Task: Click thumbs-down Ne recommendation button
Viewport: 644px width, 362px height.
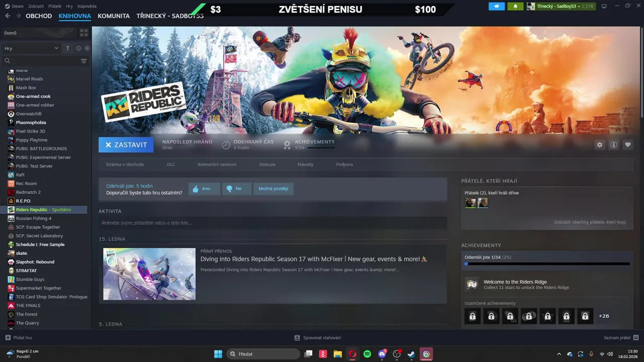Action: coord(237,189)
